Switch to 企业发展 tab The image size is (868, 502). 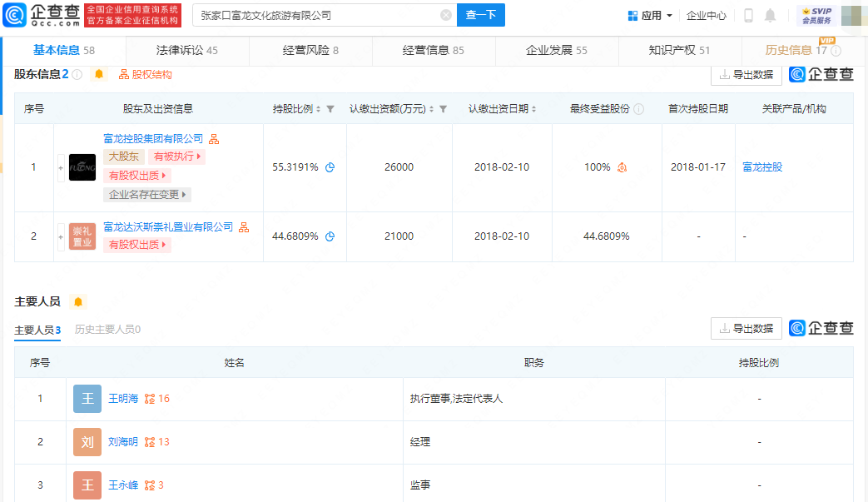coord(557,50)
